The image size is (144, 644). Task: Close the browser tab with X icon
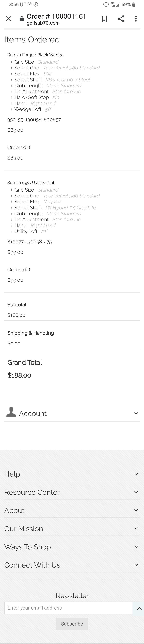[x=9, y=19]
